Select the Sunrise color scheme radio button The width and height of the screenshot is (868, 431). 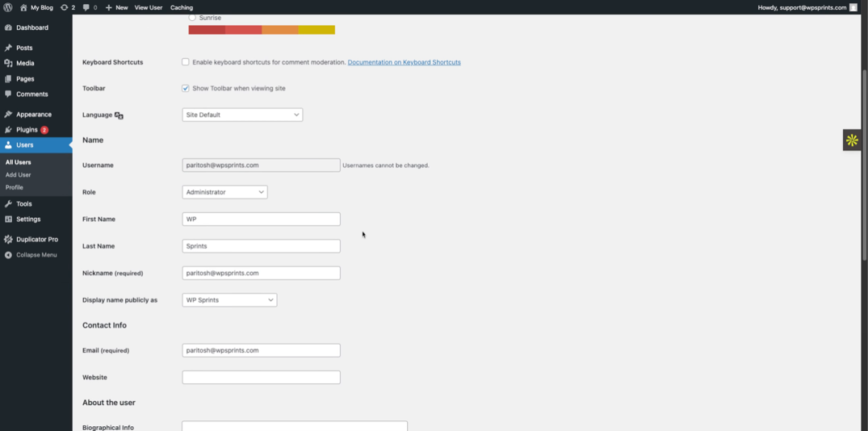[192, 17]
